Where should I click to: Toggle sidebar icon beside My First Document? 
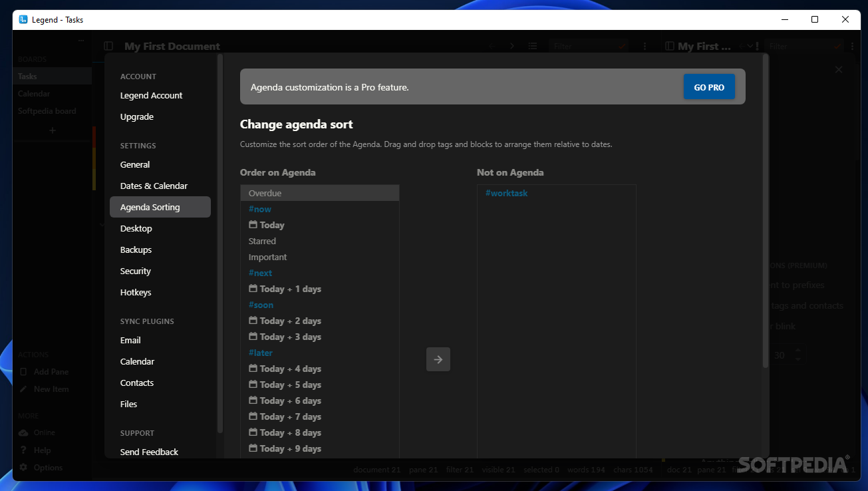(108, 46)
